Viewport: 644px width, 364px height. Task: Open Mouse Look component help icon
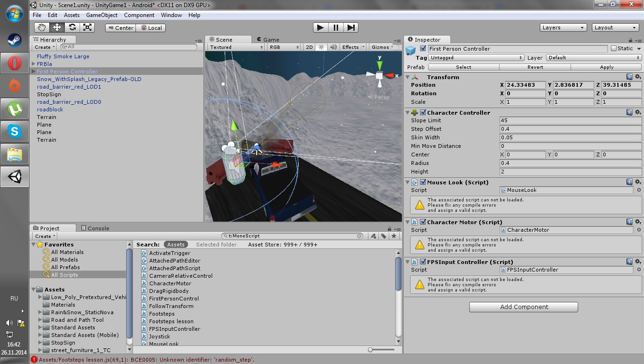coord(629,182)
